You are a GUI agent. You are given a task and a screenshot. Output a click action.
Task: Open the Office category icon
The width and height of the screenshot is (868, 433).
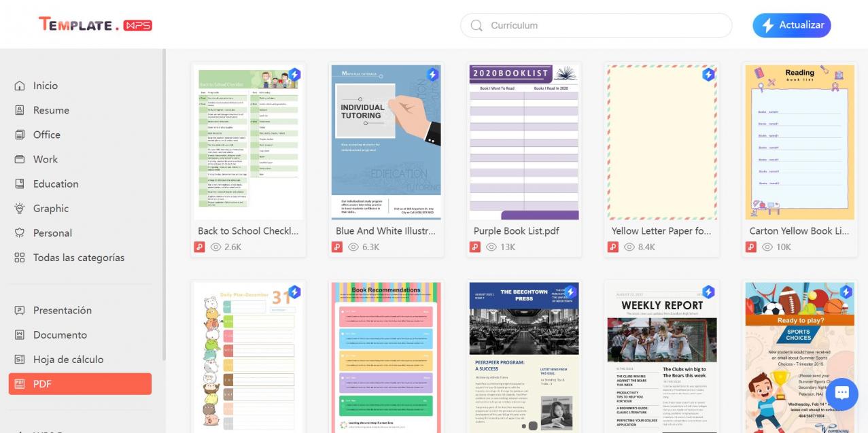pos(19,134)
